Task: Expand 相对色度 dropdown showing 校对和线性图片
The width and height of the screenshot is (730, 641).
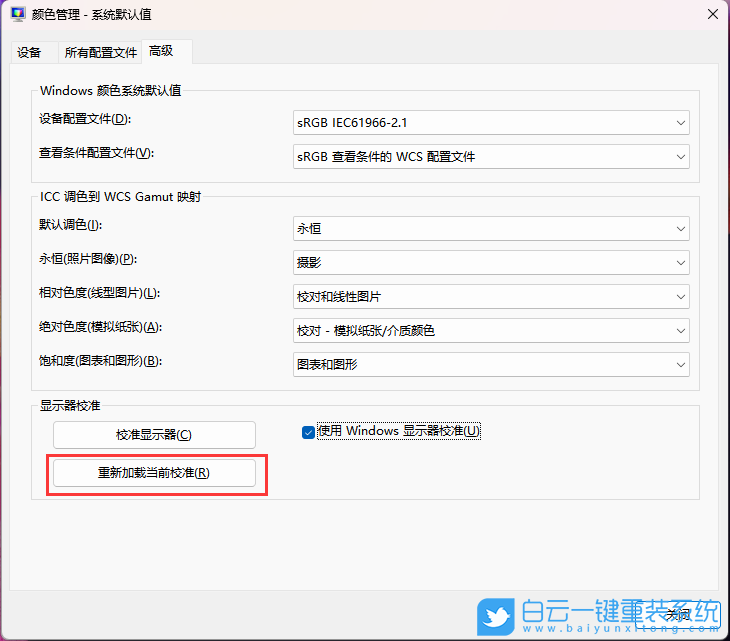Action: coord(490,297)
